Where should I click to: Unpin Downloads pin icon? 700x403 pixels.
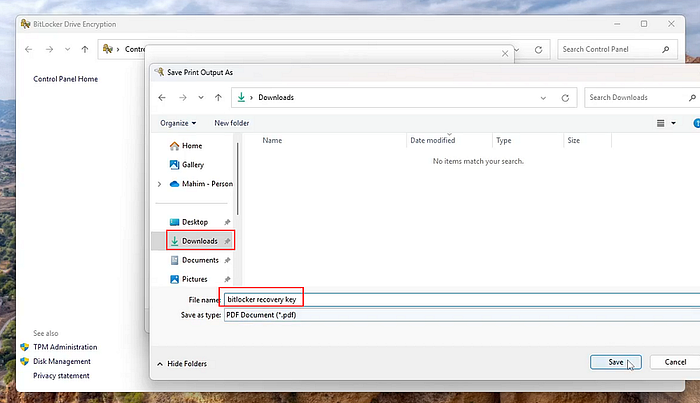[227, 241]
